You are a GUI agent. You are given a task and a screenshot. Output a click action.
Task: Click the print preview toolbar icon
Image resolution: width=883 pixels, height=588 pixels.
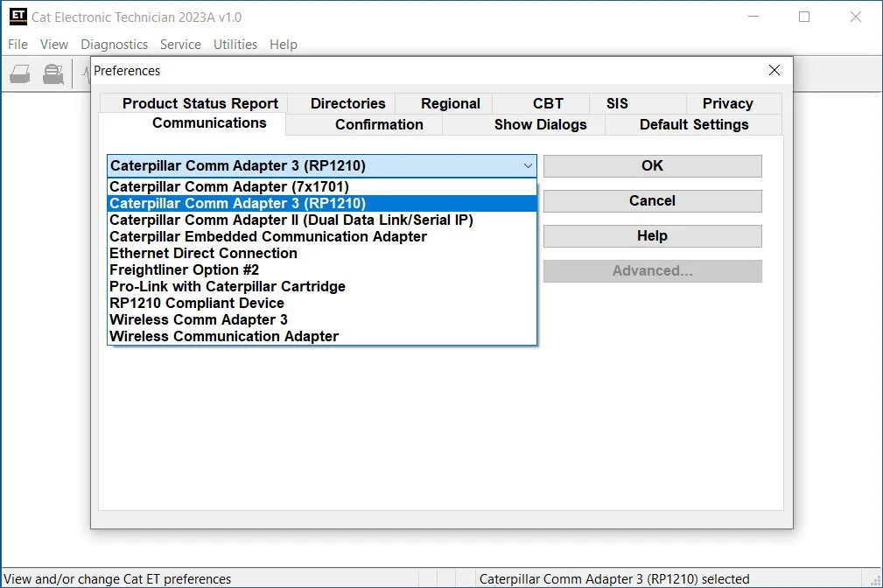tap(53, 73)
